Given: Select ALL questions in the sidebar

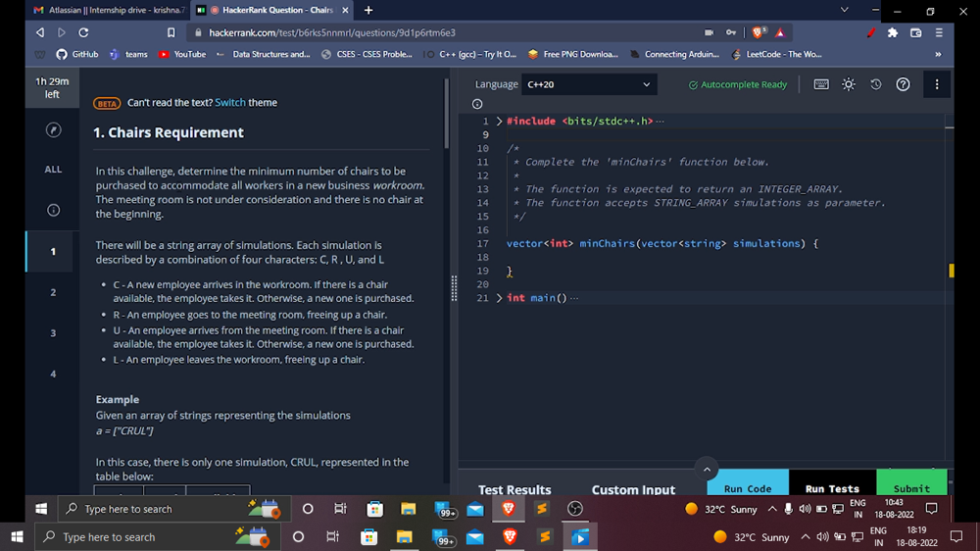Looking at the screenshot, I should [53, 170].
